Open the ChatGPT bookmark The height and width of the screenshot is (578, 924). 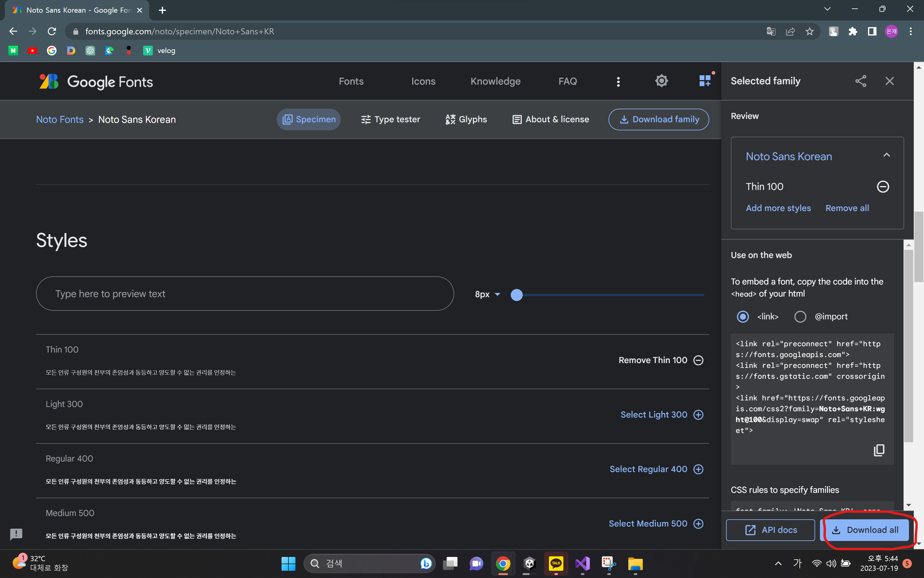pos(90,51)
